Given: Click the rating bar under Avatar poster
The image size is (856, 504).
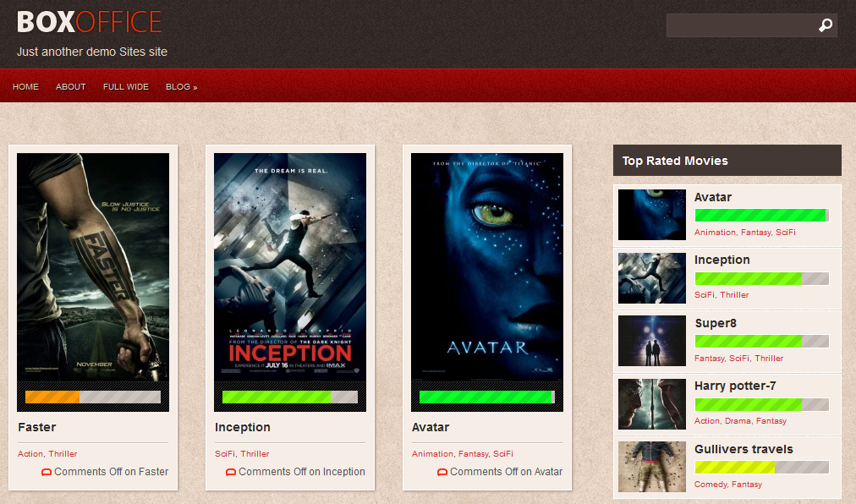Looking at the screenshot, I should click(x=487, y=397).
